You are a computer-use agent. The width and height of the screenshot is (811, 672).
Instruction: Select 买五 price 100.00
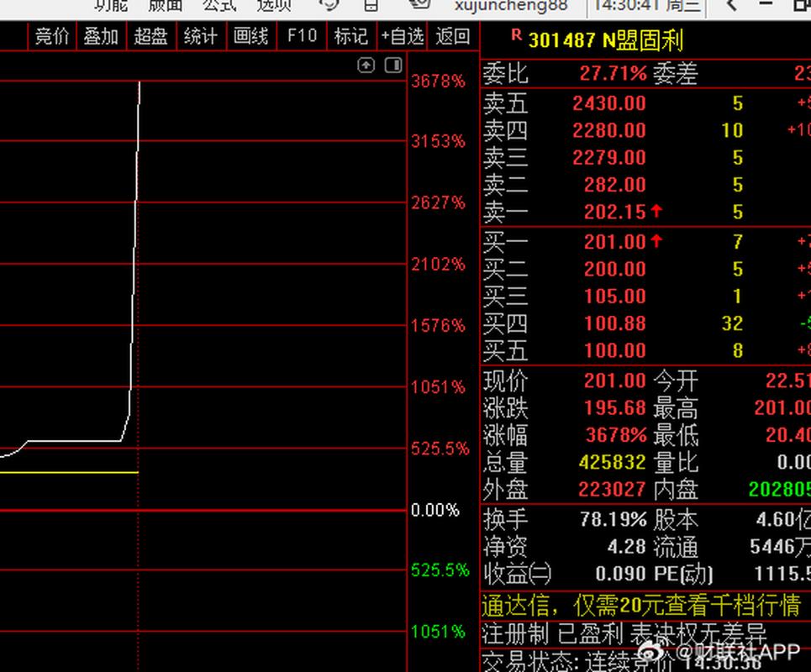click(615, 351)
